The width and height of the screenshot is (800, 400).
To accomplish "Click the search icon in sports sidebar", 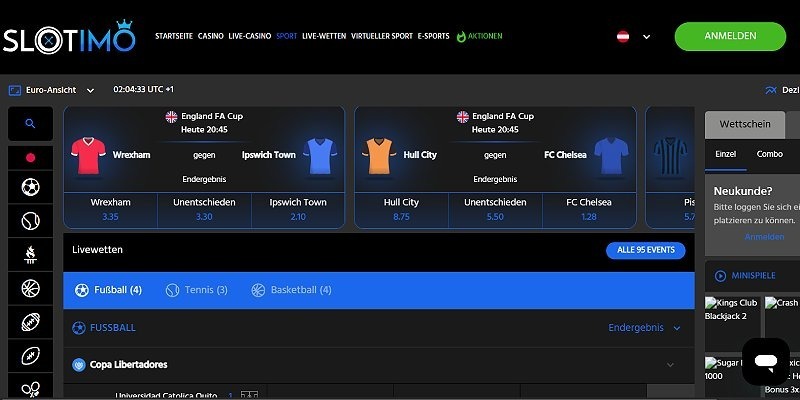I will pos(30,124).
